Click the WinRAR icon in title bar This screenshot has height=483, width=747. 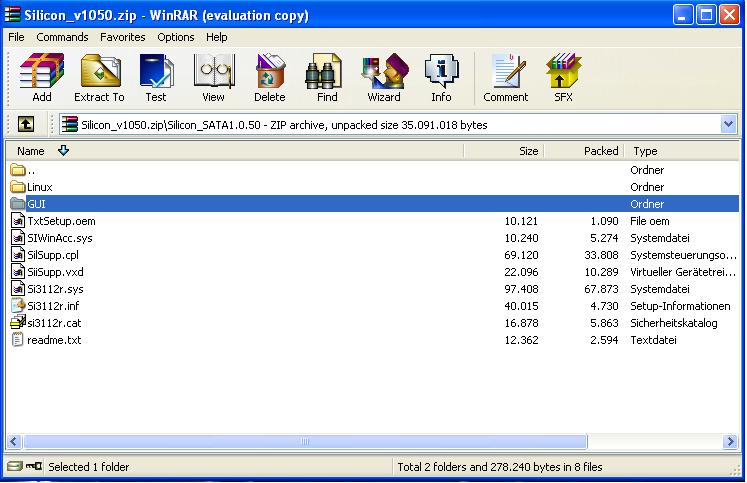12,15
